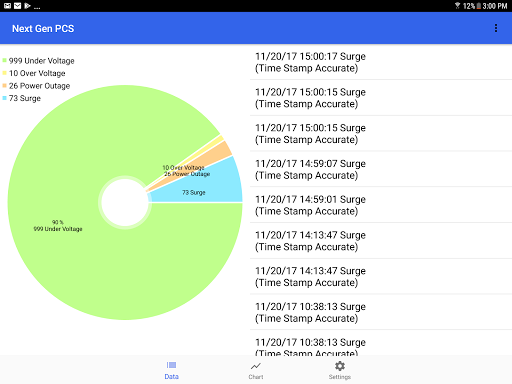Tap the '73 Surge' label inside pie
512x384 pixels.
click(194, 193)
